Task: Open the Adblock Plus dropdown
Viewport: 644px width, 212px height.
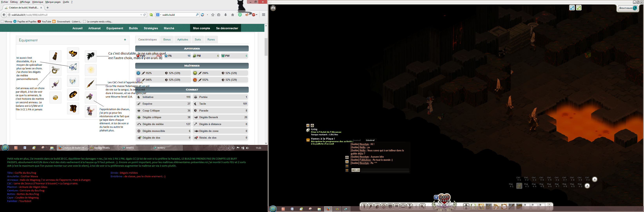Action: click(x=257, y=15)
